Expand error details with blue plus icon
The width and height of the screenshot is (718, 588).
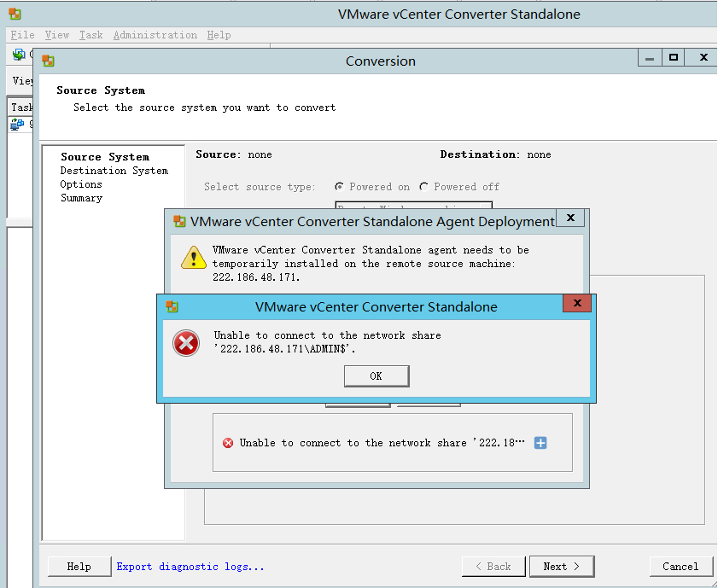tap(540, 442)
